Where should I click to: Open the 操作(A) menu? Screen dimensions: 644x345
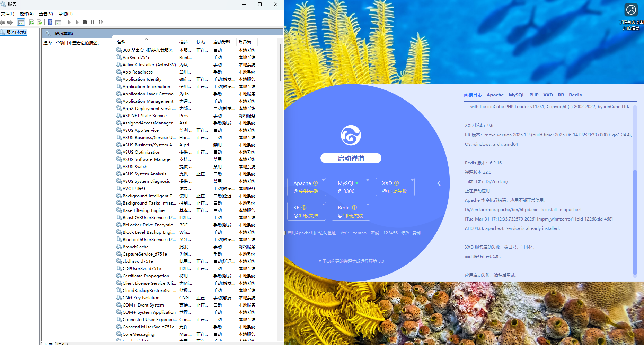click(x=27, y=14)
